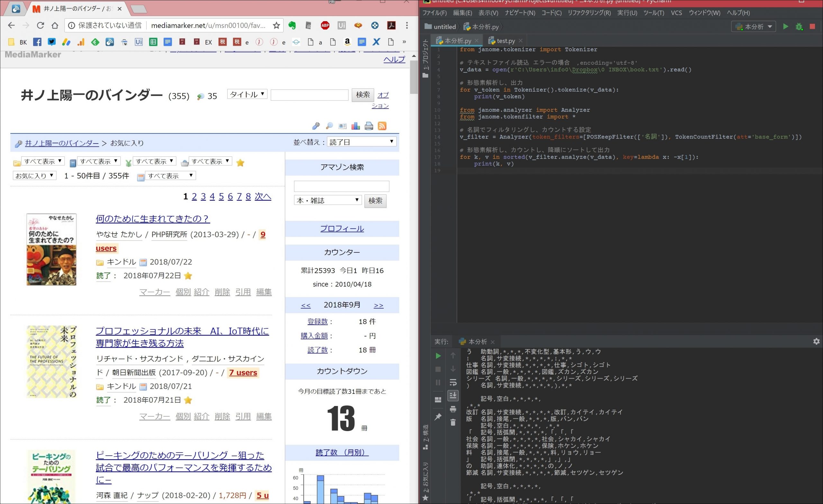This screenshot has width=823, height=504.
Task: Open 読了数（月別） chart link
Action: click(342, 453)
